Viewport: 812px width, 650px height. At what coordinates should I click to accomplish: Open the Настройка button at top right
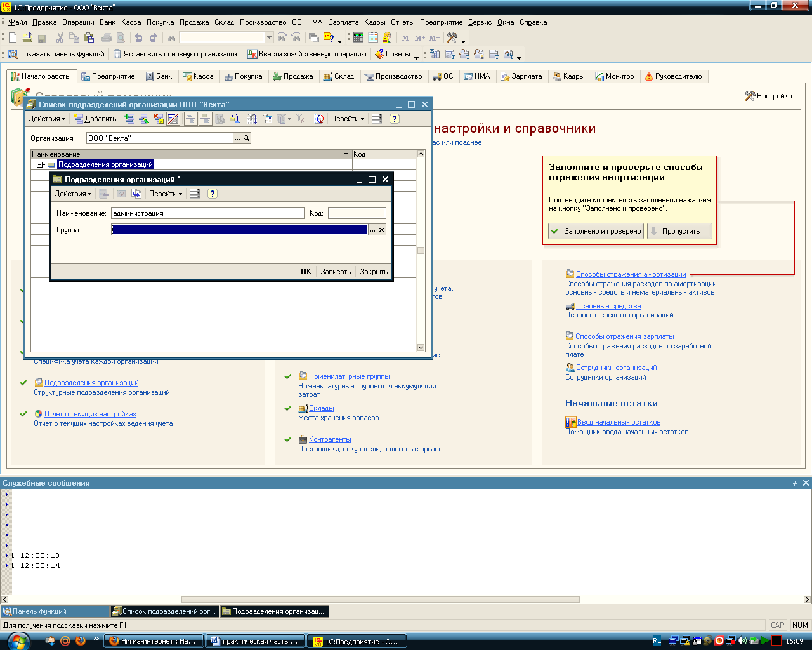770,96
